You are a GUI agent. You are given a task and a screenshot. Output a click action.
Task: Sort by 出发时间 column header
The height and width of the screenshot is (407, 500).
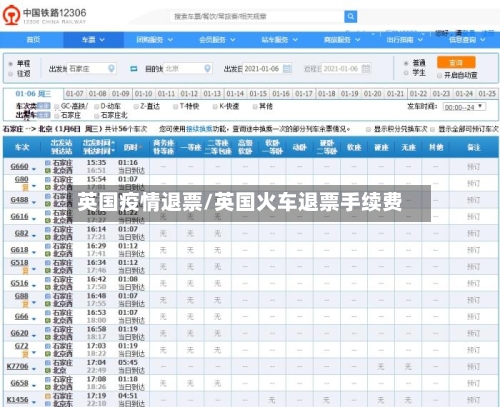tap(98, 143)
